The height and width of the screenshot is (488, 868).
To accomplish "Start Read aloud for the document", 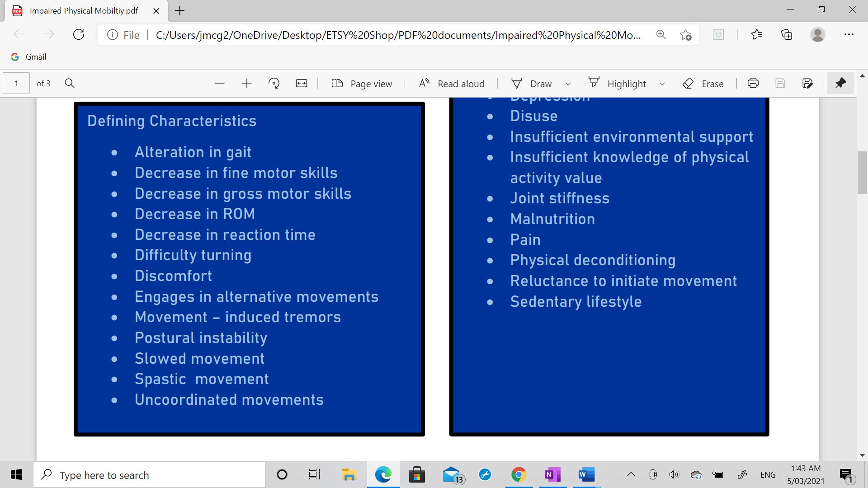I will click(451, 83).
